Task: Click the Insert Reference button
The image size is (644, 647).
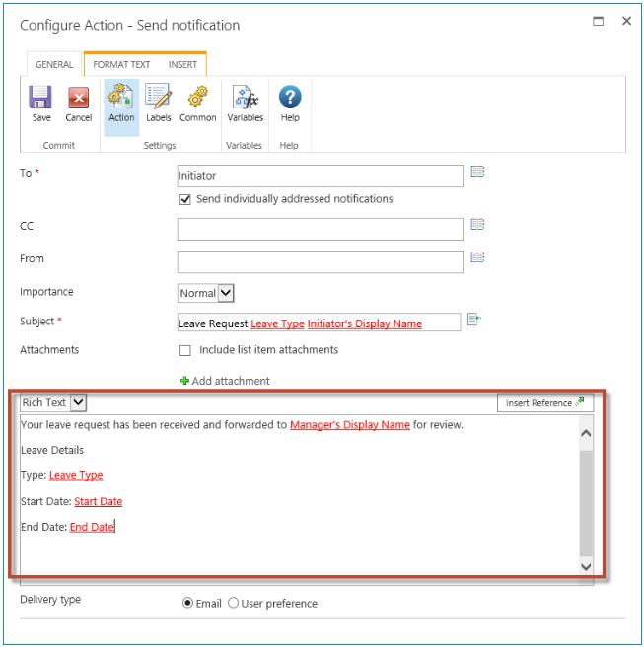Action: [545, 402]
